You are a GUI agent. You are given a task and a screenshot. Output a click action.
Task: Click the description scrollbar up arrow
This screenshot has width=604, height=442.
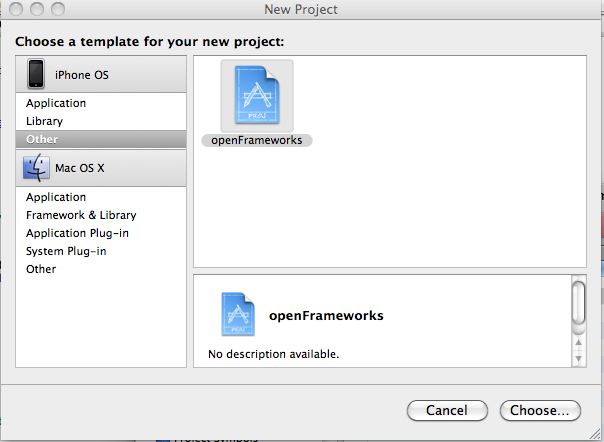coord(578,342)
